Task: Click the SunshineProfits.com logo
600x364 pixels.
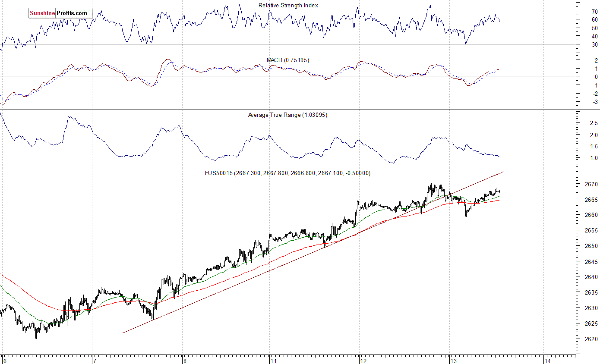Action: click(60, 13)
